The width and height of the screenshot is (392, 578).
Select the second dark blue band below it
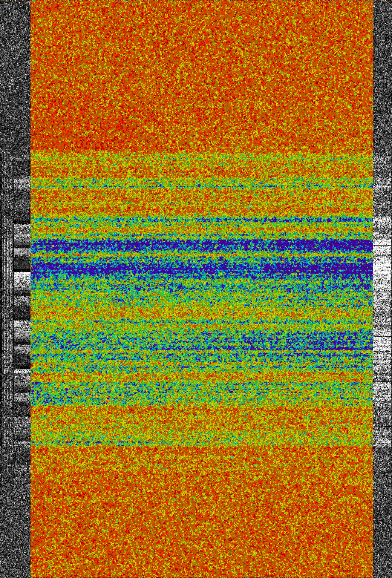pyautogui.click(x=202, y=268)
